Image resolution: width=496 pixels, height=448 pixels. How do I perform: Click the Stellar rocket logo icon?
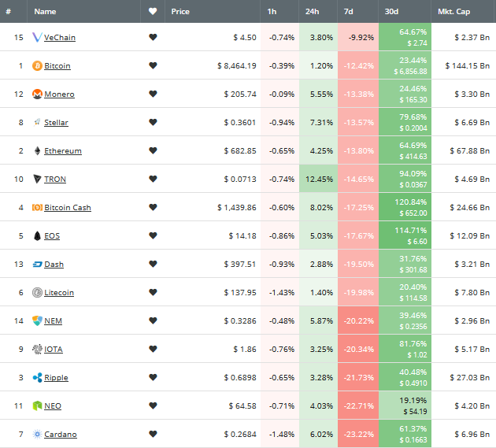37,122
